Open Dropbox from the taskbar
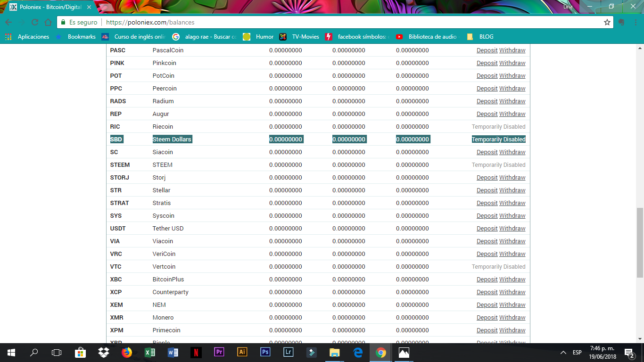 104,353
